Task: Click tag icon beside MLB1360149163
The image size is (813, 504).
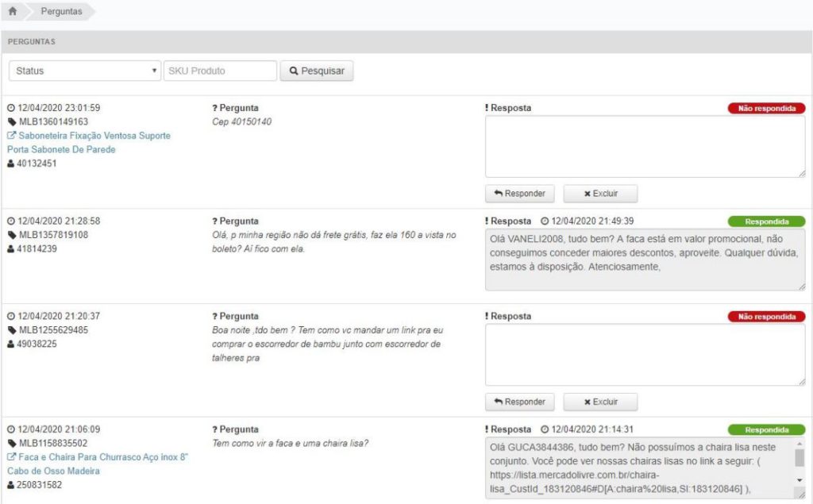Action: 12,122
